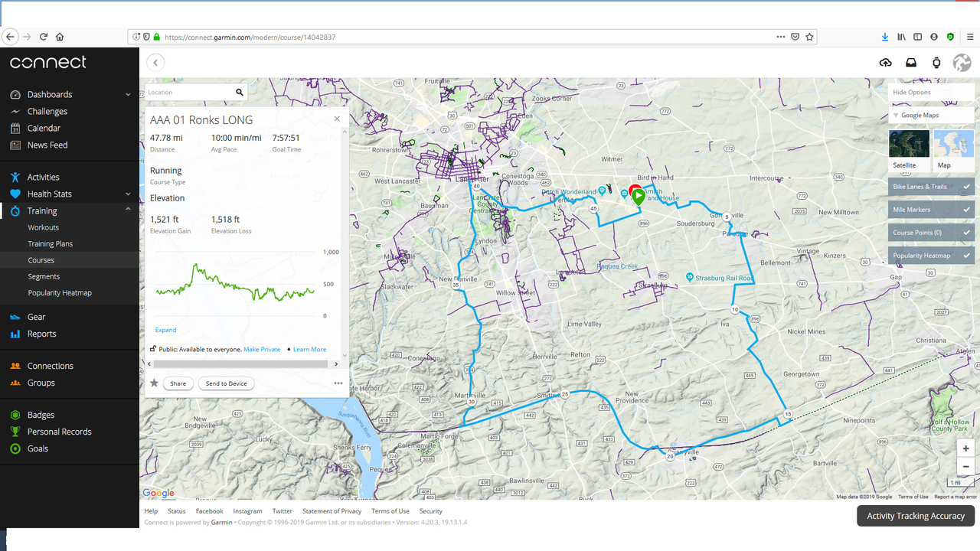Bookmark this page with star icon
The image size is (980, 551).
[x=810, y=37]
